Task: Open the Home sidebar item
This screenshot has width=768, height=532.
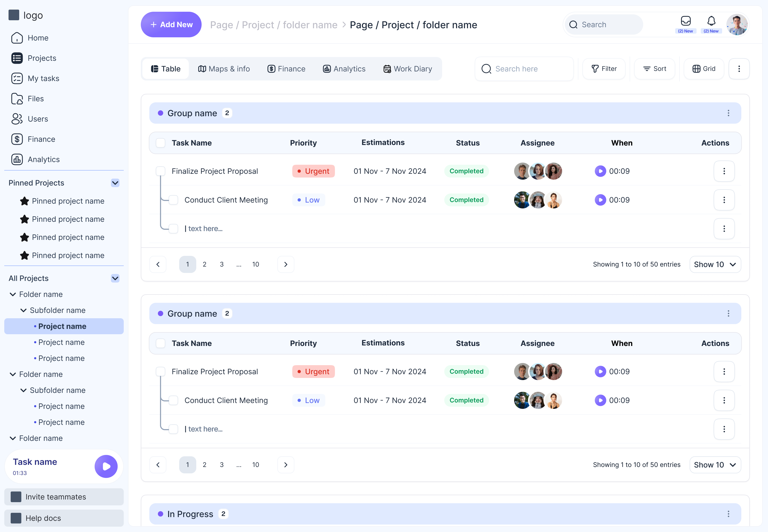Action: (x=30, y=38)
